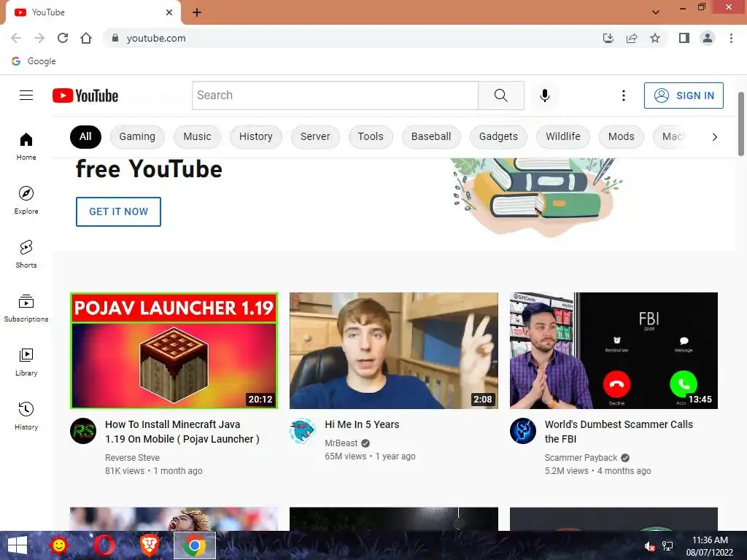The width and height of the screenshot is (747, 560).
Task: Open the YouTube hamburger guide menu
Action: (x=26, y=96)
